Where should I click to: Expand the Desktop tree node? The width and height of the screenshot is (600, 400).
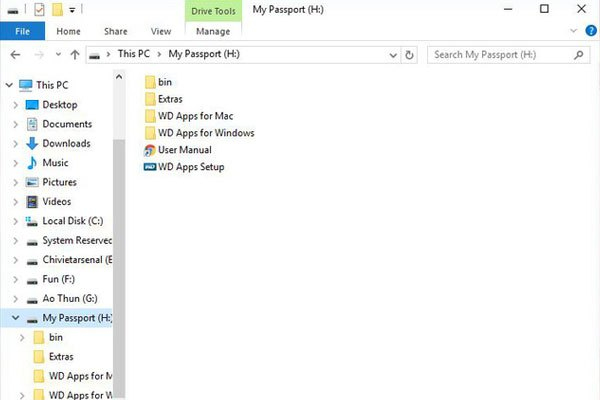[x=15, y=105]
